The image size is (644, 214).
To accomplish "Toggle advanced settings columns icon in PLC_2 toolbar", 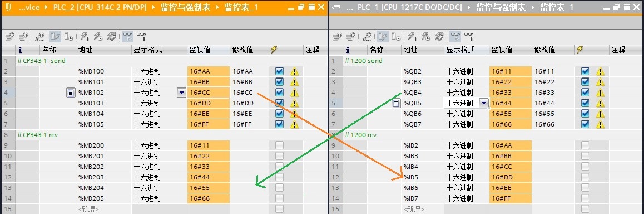I will point(68,37).
